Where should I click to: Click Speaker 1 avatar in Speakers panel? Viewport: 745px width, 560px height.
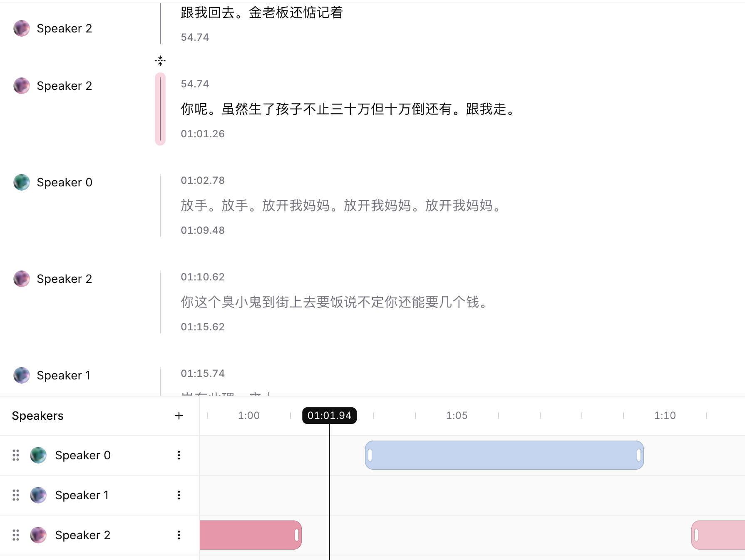[x=38, y=495]
